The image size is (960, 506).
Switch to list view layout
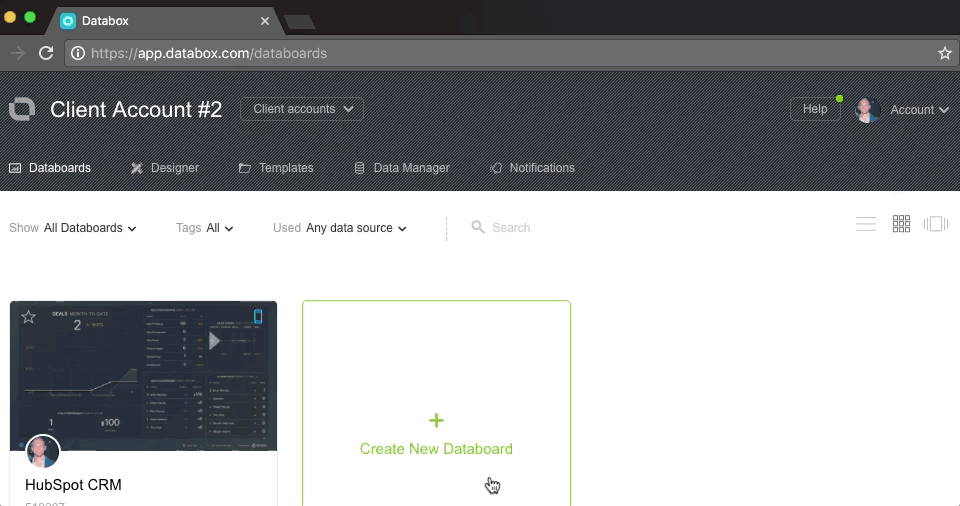point(866,224)
